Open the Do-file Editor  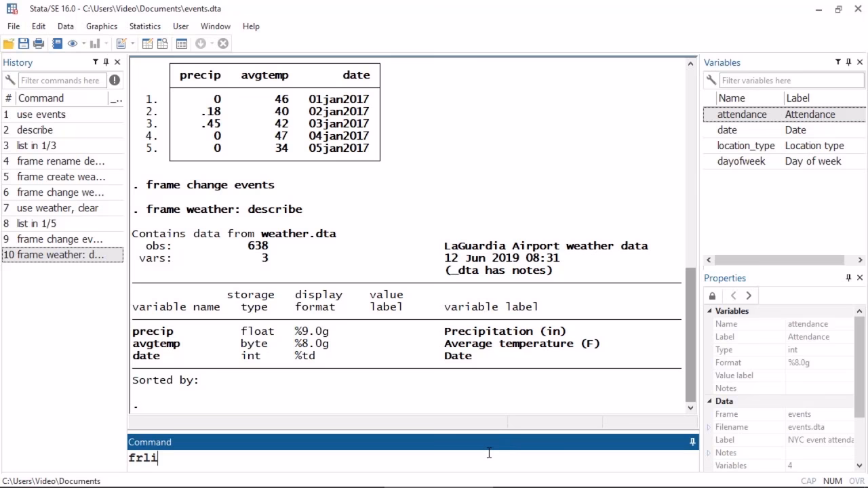pyautogui.click(x=121, y=43)
